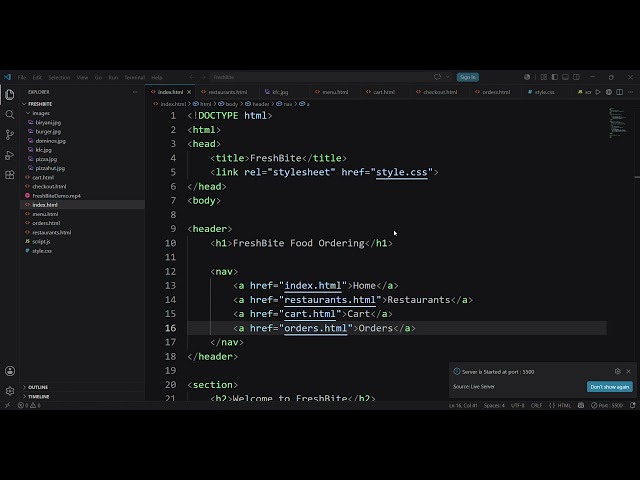
Task: Open the Explorer view in activity bar
Action: pyautogui.click(x=10, y=95)
